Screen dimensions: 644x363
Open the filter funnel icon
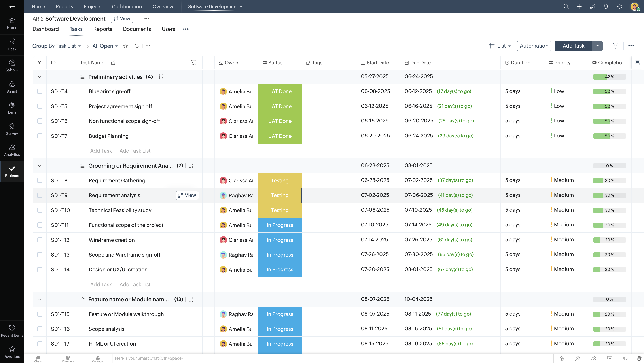click(x=616, y=46)
